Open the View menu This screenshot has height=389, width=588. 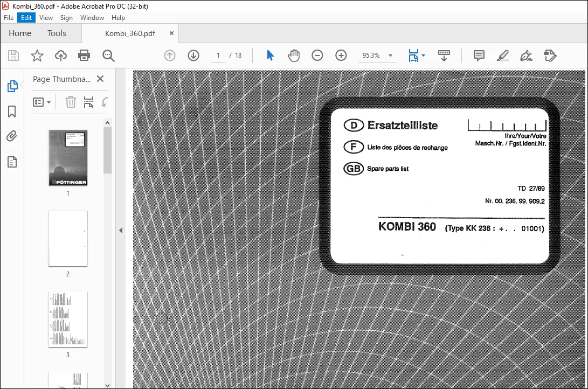point(46,18)
